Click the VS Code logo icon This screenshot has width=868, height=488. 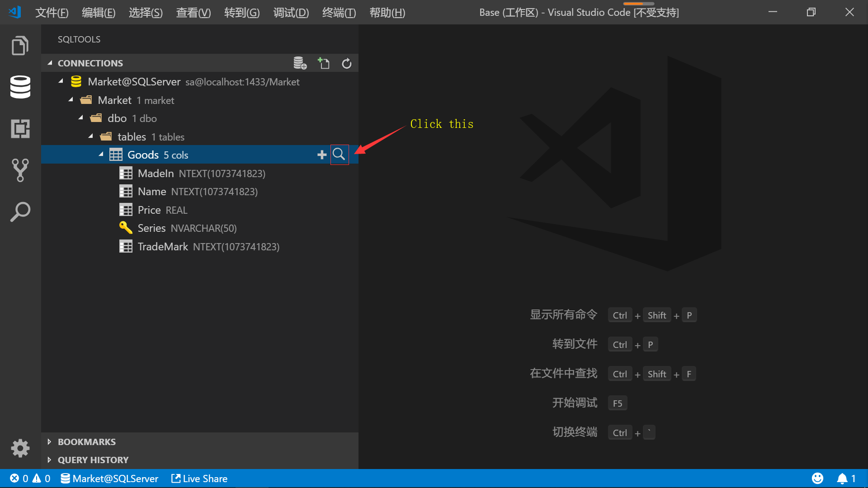coord(14,12)
